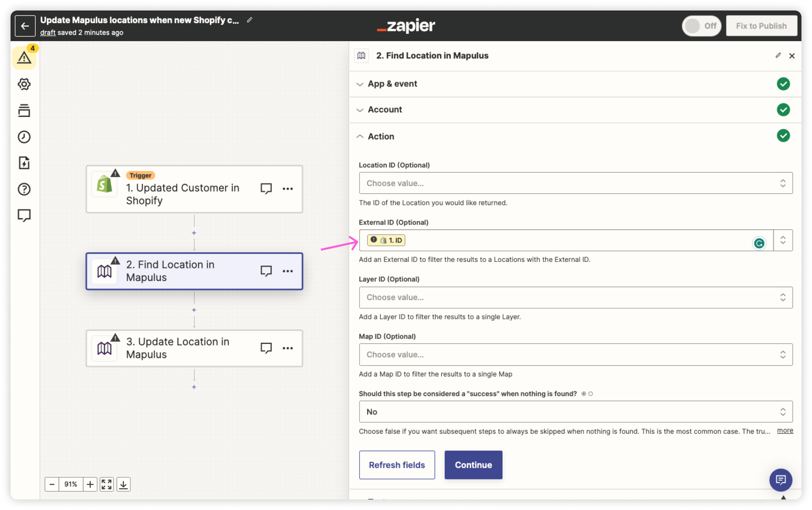812x510 pixels.
Task: Add comment on Update Location in Mapulus step
Action: tap(266, 348)
